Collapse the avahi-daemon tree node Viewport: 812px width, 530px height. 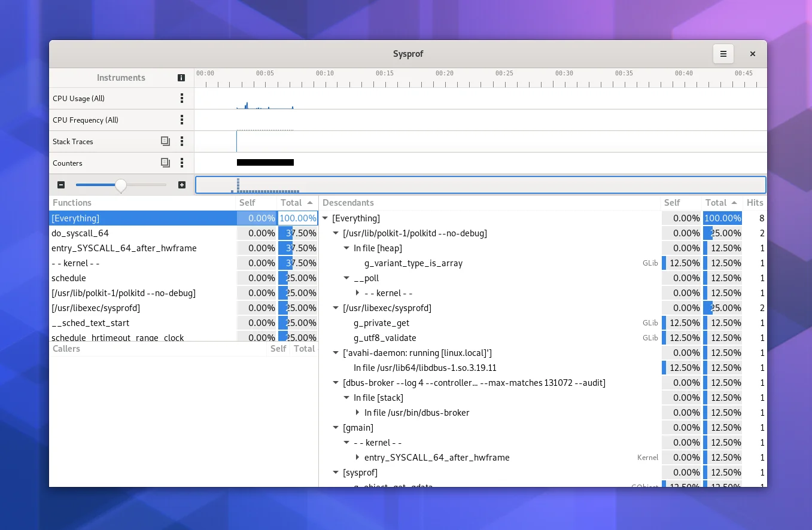click(x=336, y=353)
